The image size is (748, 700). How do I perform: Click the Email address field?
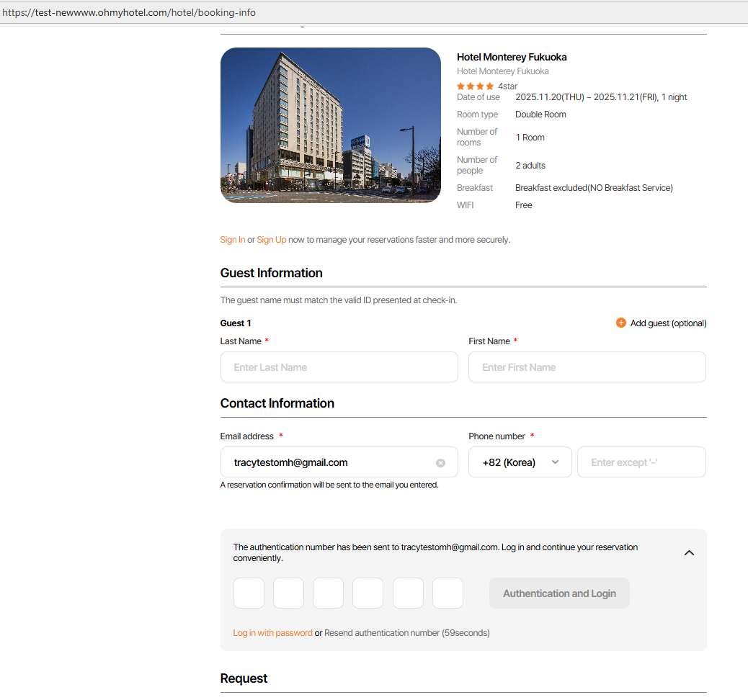point(331,462)
